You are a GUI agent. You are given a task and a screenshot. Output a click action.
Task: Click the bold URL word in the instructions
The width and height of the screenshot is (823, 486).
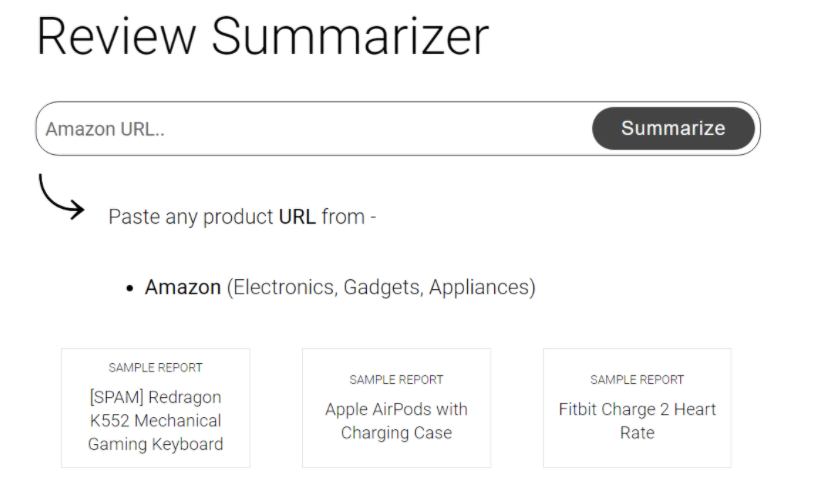tap(297, 217)
